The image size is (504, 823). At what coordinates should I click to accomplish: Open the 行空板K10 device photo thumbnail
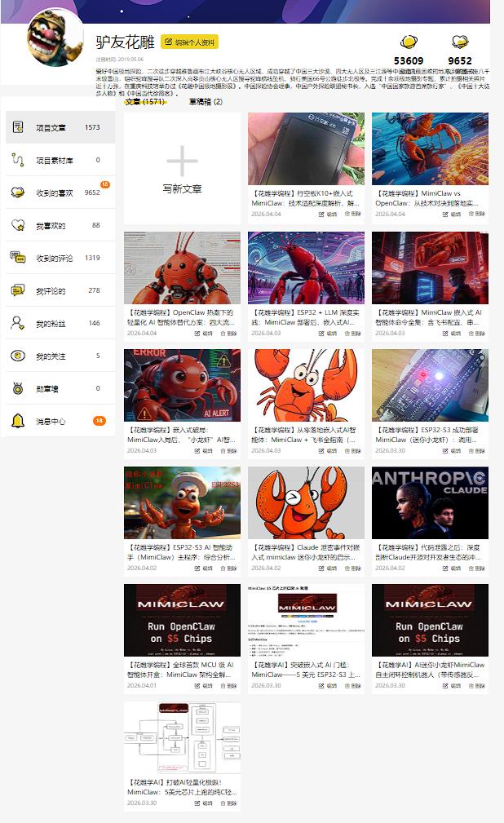click(306, 148)
